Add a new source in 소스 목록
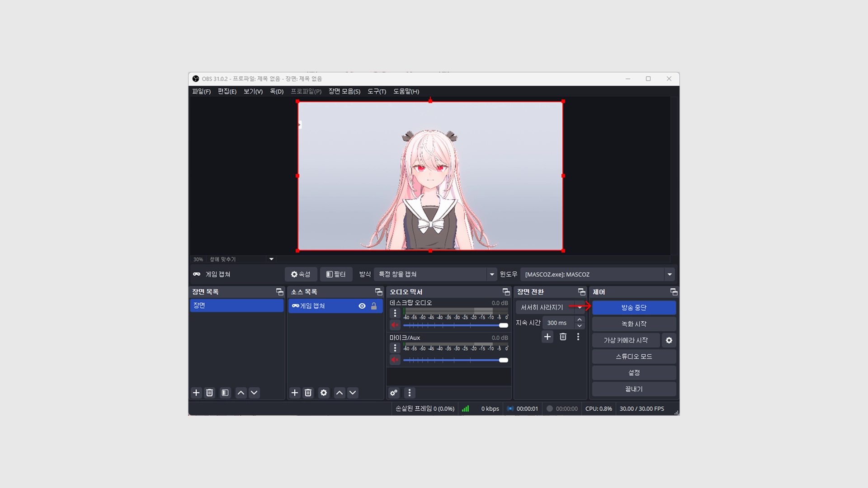Screen dimensions: 868x488 click(x=295, y=393)
